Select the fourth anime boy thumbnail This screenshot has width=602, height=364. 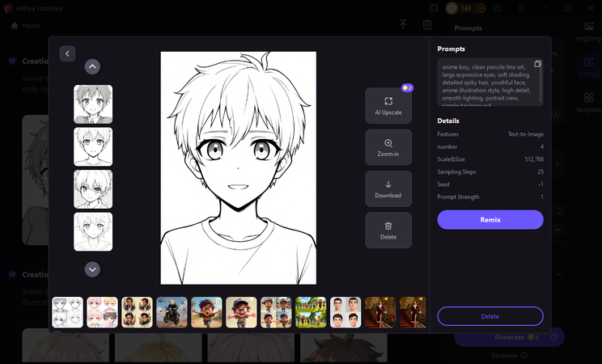point(93,232)
